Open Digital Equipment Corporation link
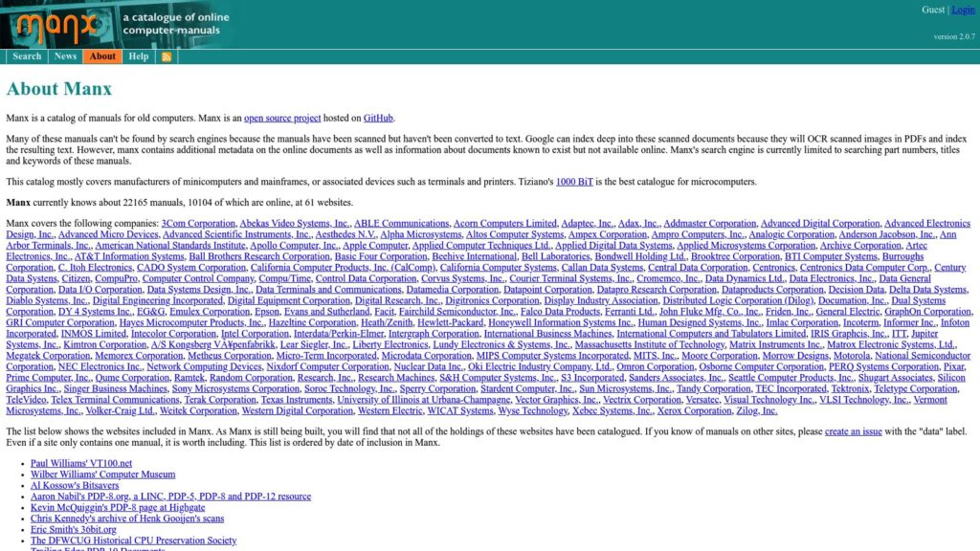This screenshot has height=551, width=980. click(x=289, y=300)
